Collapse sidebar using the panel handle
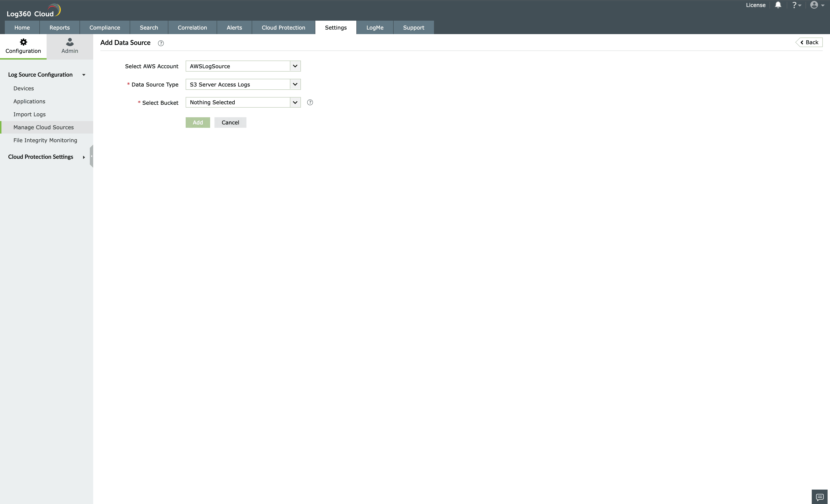Screen dimensions: 830x504 coord(91,156)
